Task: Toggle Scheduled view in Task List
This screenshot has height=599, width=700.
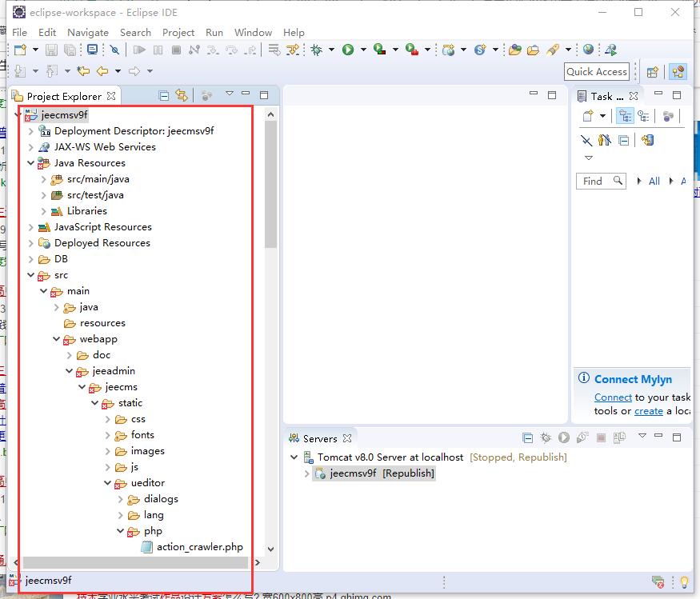Action: coord(643,117)
